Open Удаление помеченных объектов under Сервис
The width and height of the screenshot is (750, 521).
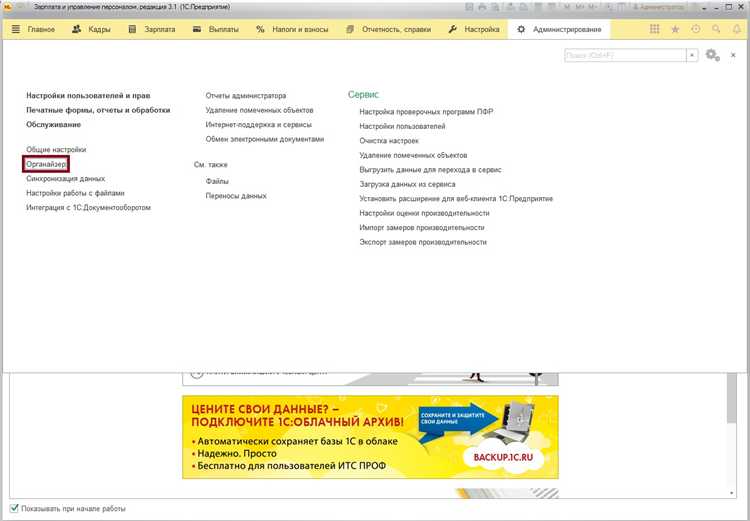(x=413, y=155)
